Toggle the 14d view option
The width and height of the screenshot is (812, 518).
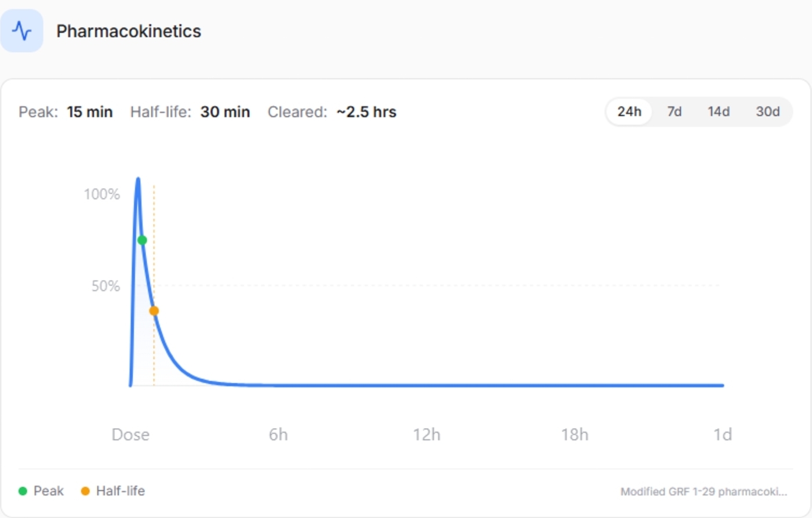pos(719,111)
